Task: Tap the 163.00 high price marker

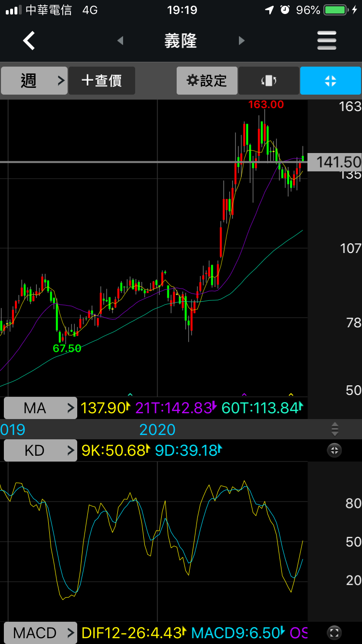Action: point(266,104)
